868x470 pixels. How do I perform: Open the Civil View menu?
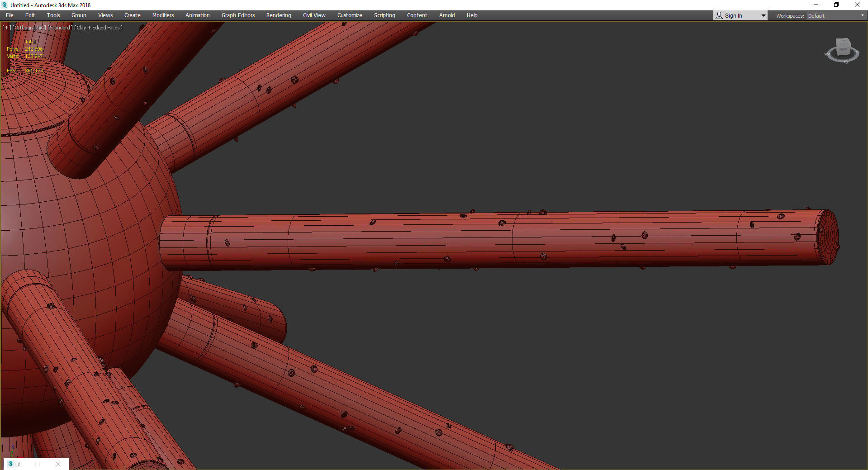pyautogui.click(x=314, y=15)
